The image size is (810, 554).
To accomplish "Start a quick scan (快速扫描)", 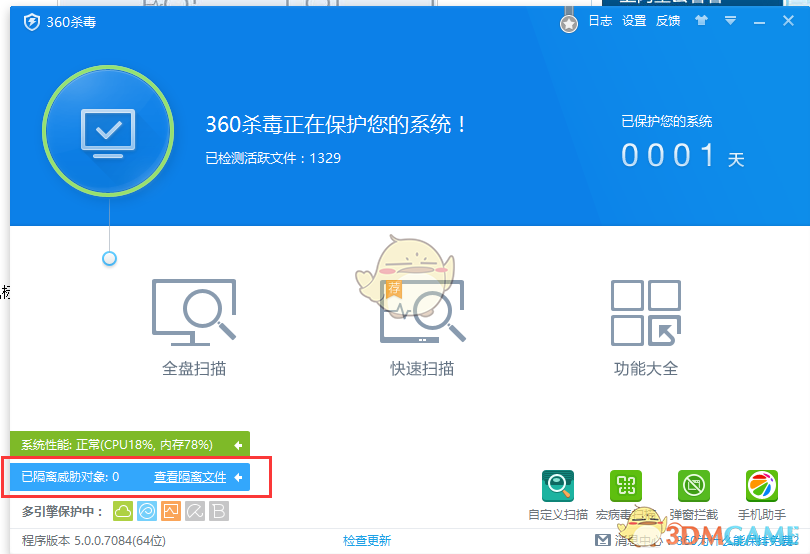I will click(422, 328).
